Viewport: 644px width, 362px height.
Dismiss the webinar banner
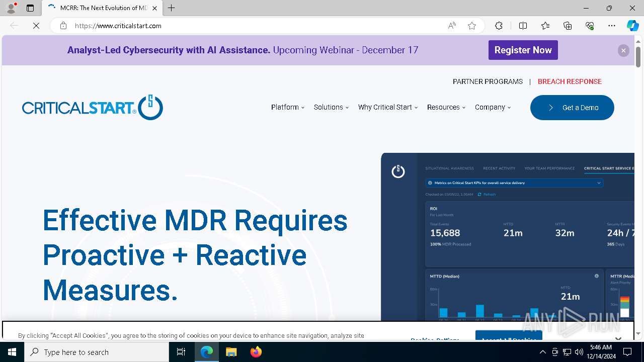click(x=623, y=50)
